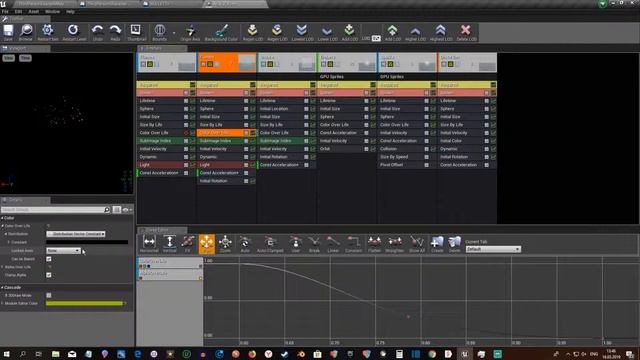The width and height of the screenshot is (640, 360).
Task: Select the highlighted Pan mode icon
Action: click(207, 244)
